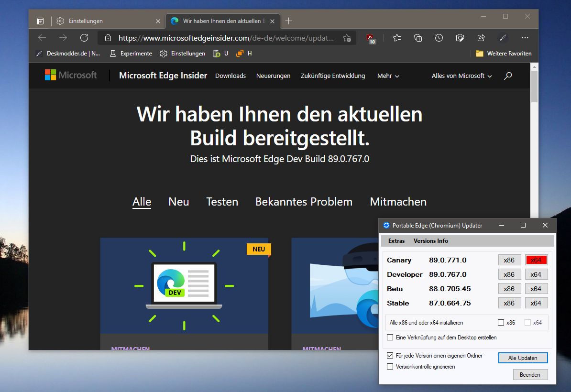Click Beenden to quit the Updater
This screenshot has width=571, height=392.
(530, 374)
